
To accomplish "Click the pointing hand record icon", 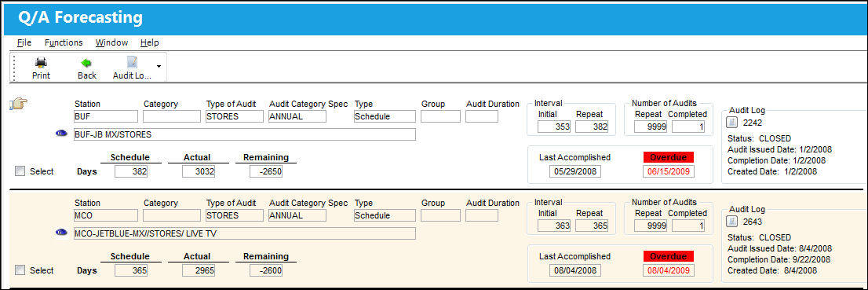I will pos(19,103).
